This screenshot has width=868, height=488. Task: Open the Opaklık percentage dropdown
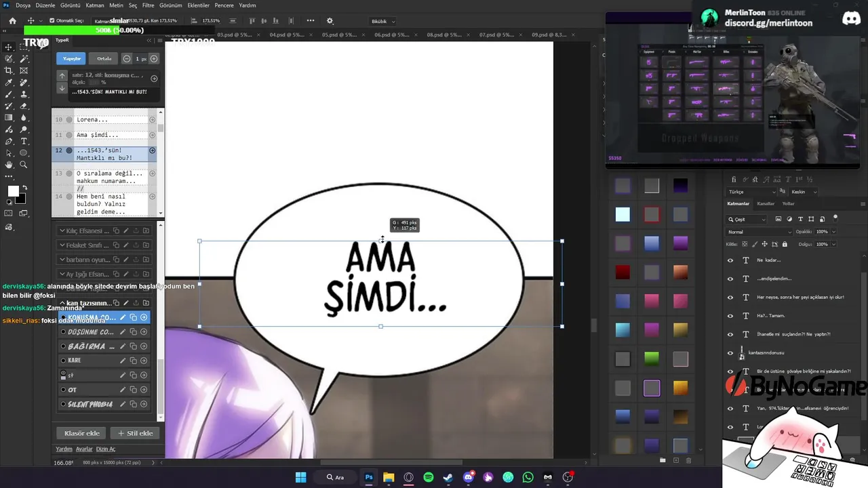tap(833, 232)
